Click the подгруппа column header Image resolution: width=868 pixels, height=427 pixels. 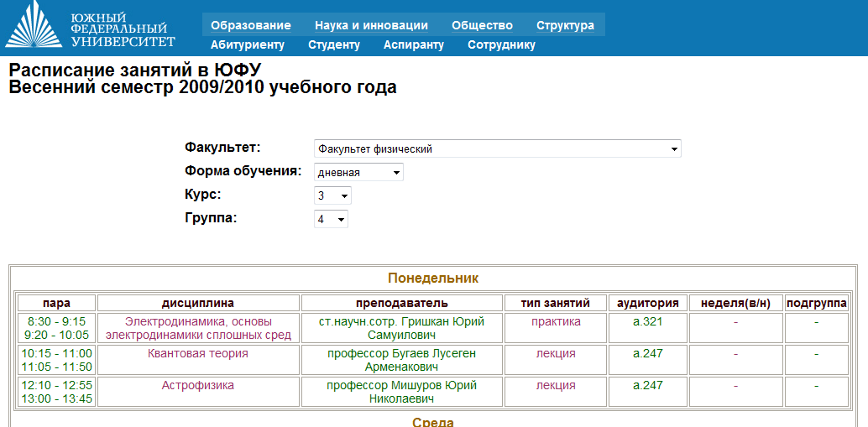pos(817,303)
